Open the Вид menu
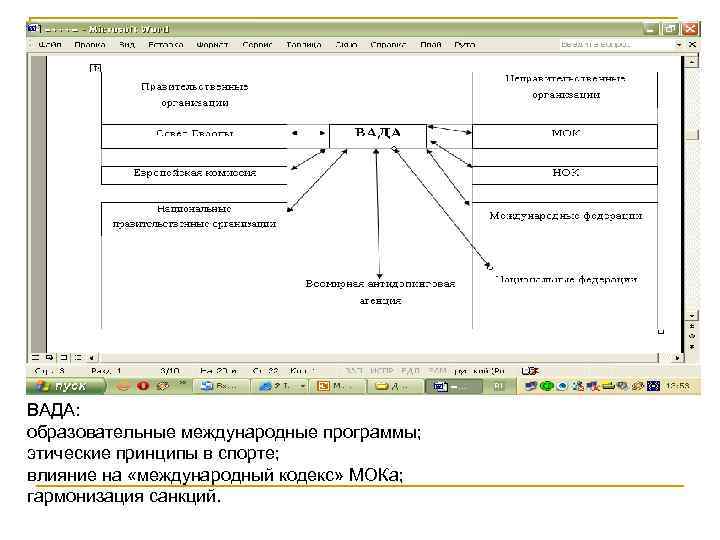This screenshot has height=540, width=720. click(x=127, y=45)
